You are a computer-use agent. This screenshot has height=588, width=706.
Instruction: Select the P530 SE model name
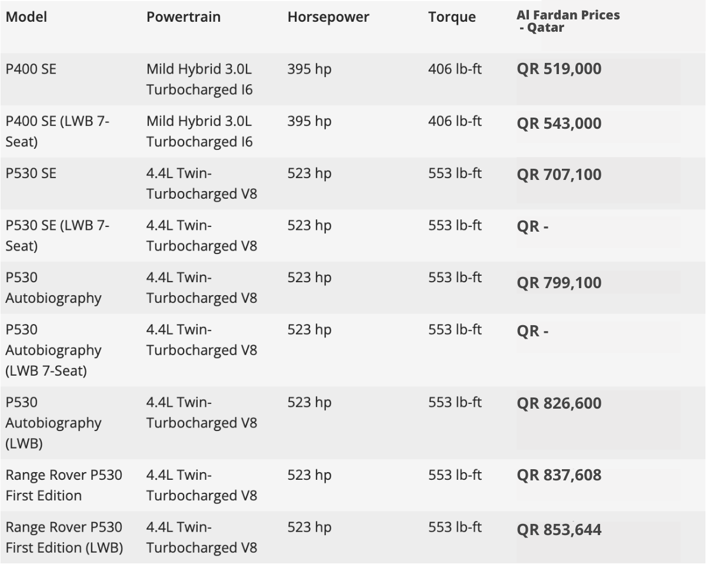(x=31, y=173)
